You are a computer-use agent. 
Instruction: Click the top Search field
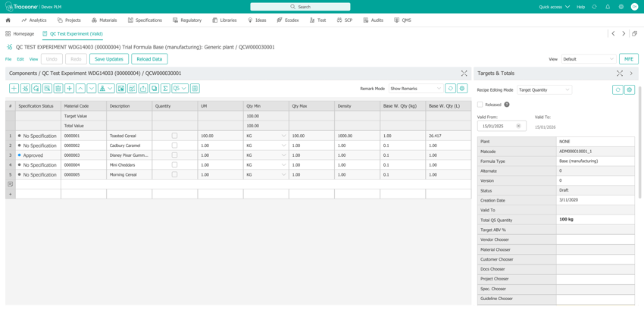coord(300,7)
